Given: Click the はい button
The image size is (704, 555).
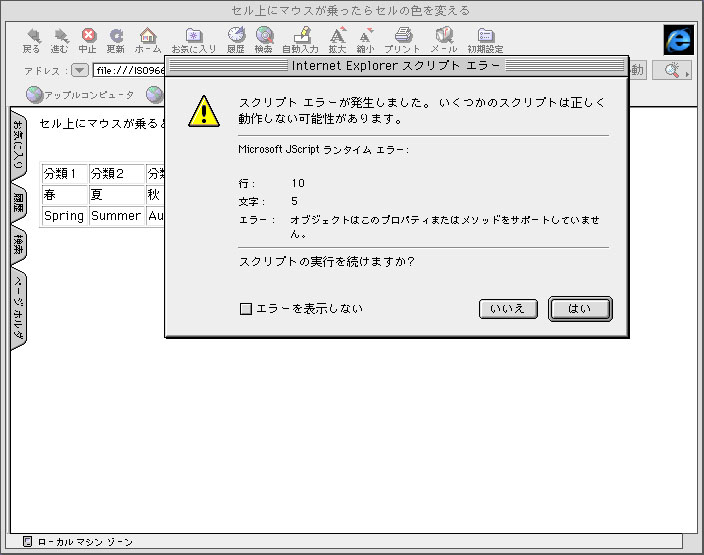Looking at the screenshot, I should click(580, 309).
